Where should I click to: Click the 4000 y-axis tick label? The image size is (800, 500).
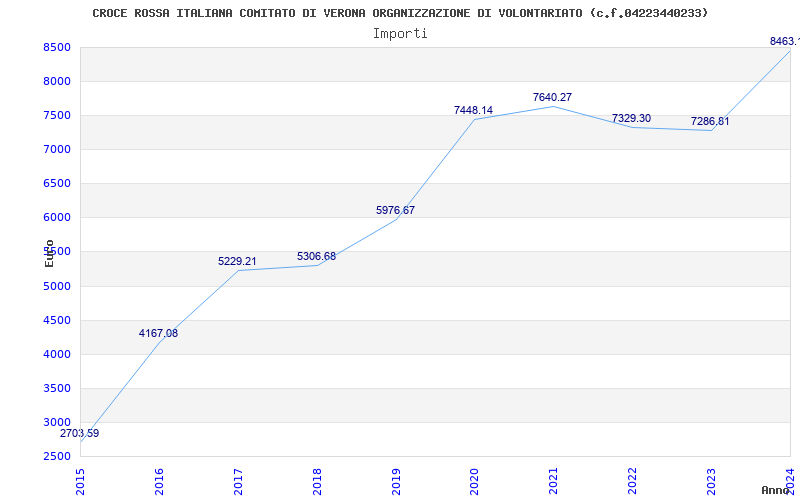pyautogui.click(x=57, y=355)
